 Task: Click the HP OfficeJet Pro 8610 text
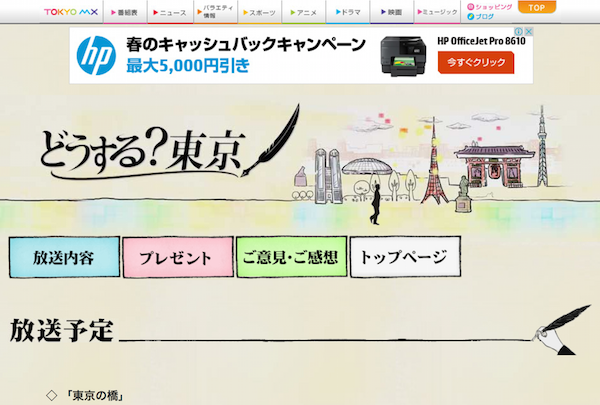[x=481, y=41]
